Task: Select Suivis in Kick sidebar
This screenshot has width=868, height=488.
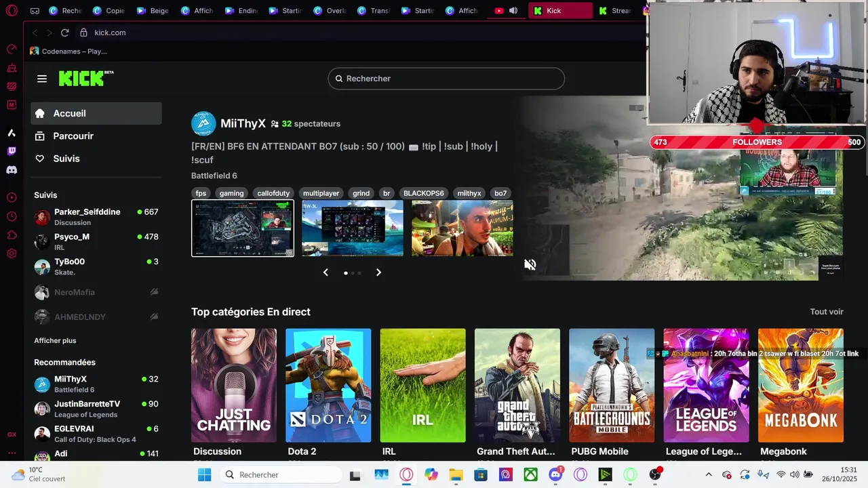Action: [x=96, y=158]
